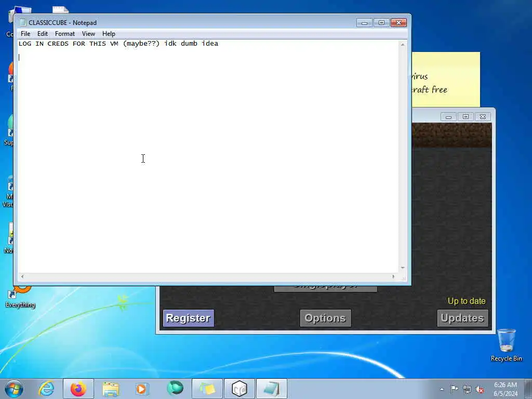Click the Show Desktop strip by the clock
The width and height of the screenshot is (532, 399).
click(528, 389)
